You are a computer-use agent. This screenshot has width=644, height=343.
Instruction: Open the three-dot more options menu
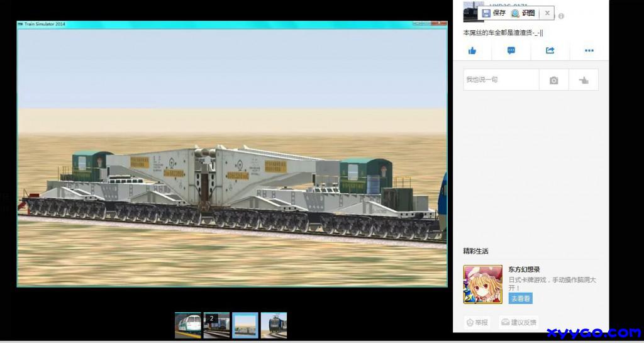[x=589, y=51]
